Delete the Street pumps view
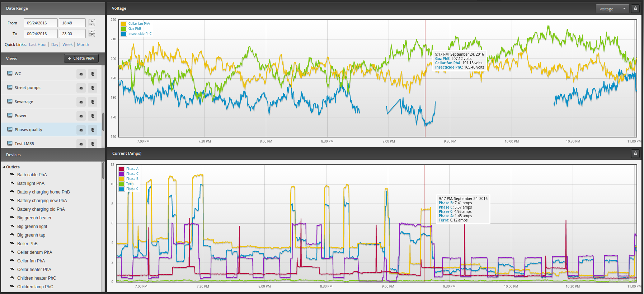Viewport: 644px width, 294px height. tap(93, 88)
